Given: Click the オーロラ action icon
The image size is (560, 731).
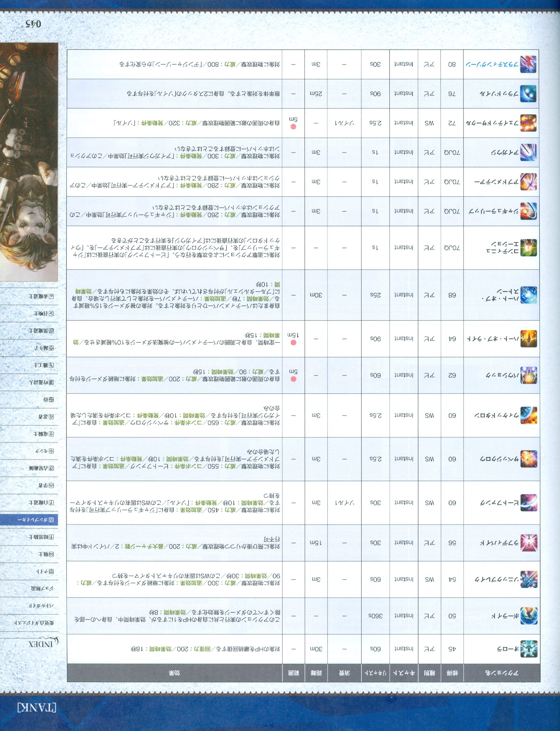Looking at the screenshot, I should pos(529,649).
